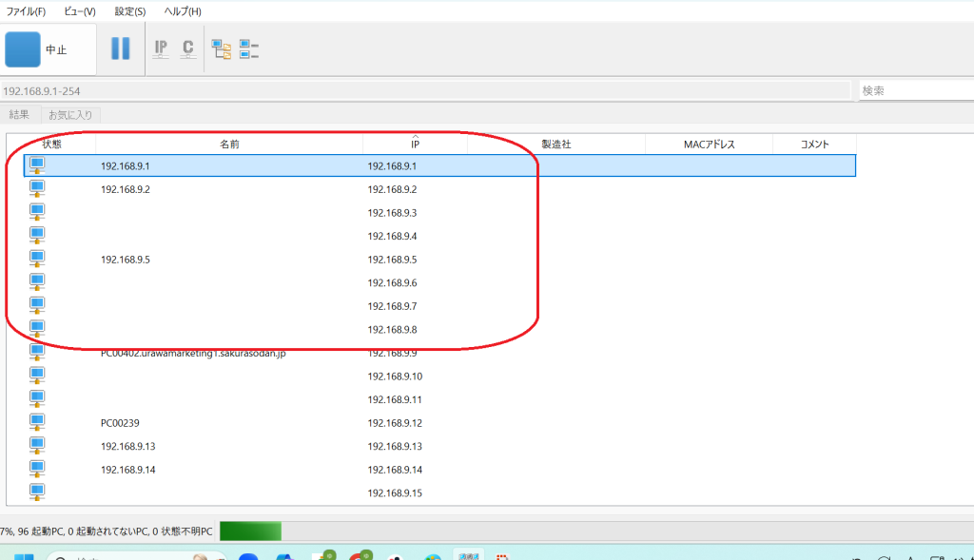Expand all results with tree icon
The width and height of the screenshot is (974, 560).
(x=222, y=49)
